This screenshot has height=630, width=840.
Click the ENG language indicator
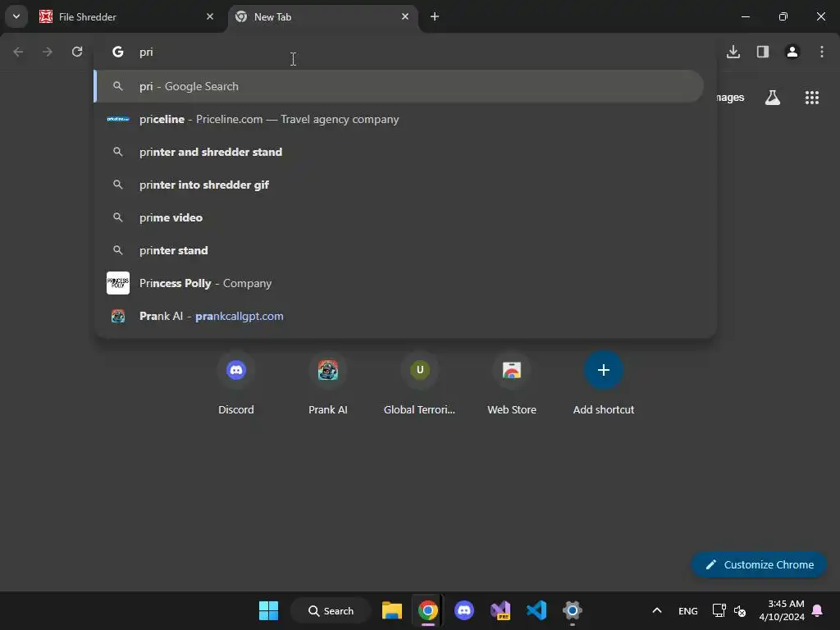pos(688,610)
